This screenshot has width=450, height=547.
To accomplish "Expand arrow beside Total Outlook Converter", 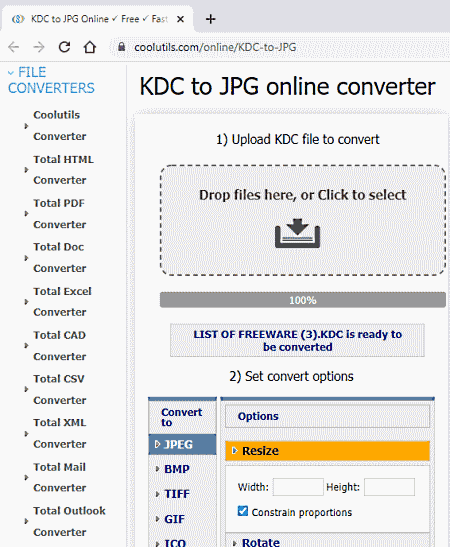I will pyautogui.click(x=26, y=521).
